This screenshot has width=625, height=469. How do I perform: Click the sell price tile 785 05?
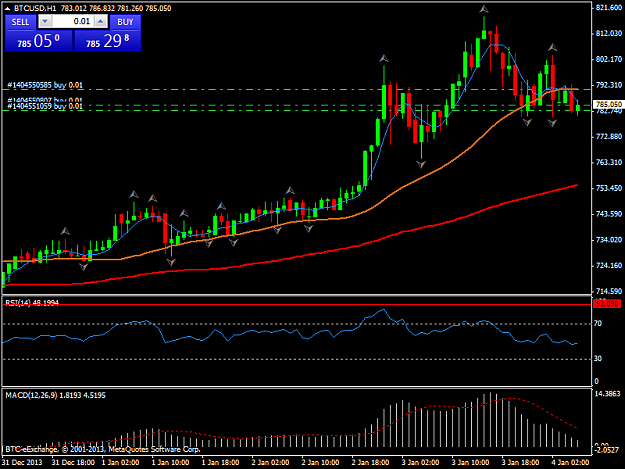[39, 41]
